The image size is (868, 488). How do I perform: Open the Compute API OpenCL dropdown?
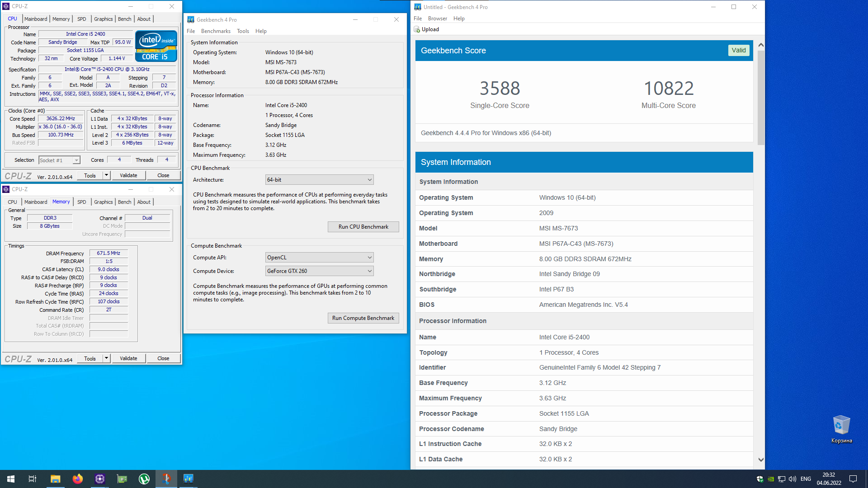(319, 258)
